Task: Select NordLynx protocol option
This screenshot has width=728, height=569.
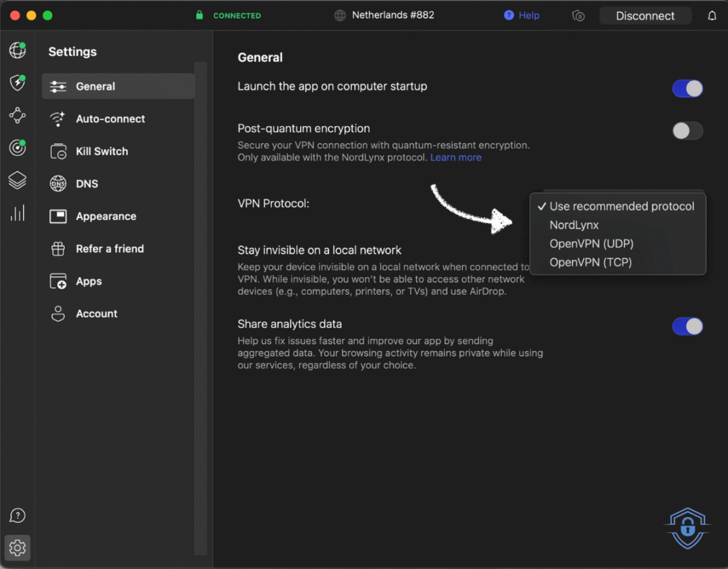Action: (x=618, y=225)
